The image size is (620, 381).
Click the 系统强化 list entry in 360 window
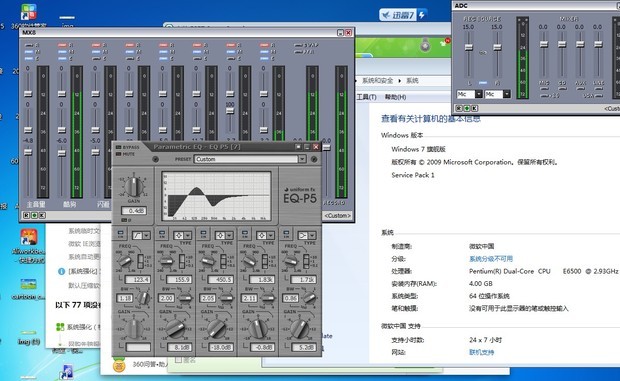tap(84, 327)
